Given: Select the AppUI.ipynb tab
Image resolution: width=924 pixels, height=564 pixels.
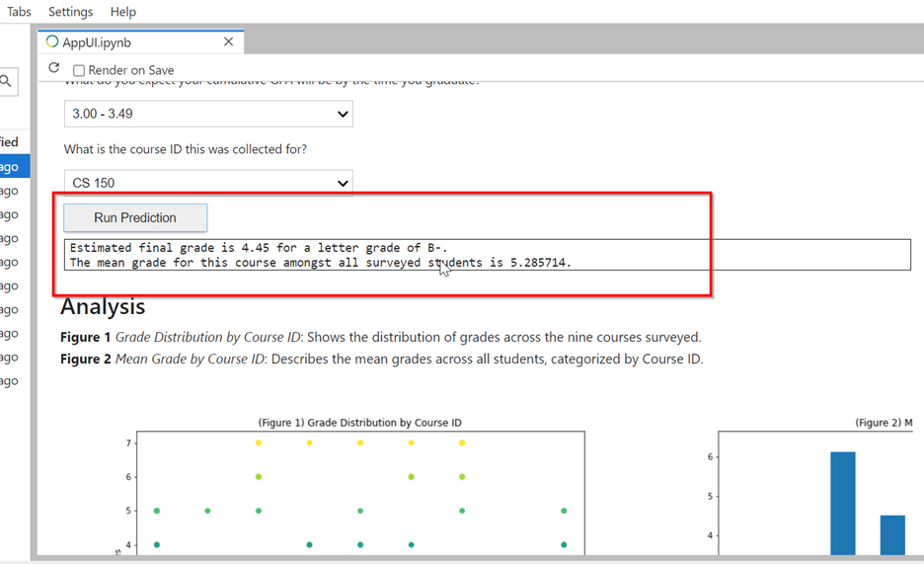Looking at the screenshot, I should click(x=141, y=42).
